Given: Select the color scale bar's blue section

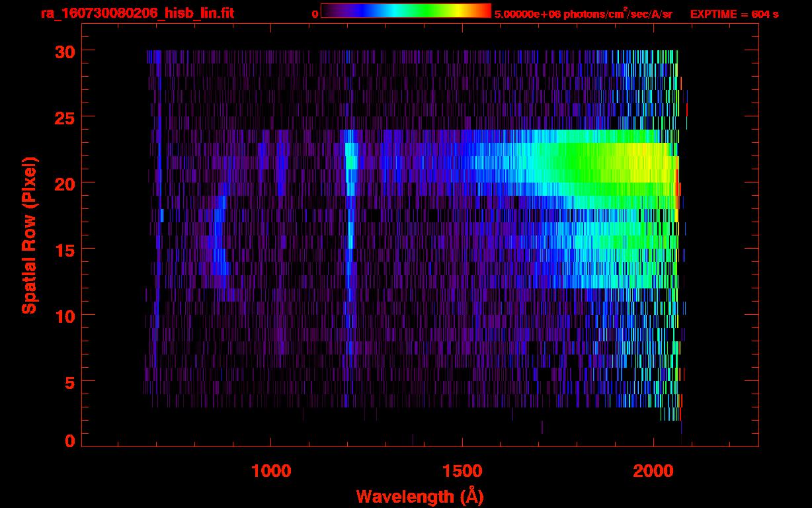Looking at the screenshot, I should click(360, 11).
